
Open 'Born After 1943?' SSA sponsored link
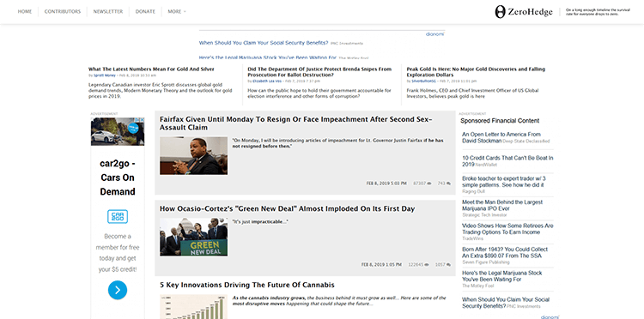coord(505,253)
